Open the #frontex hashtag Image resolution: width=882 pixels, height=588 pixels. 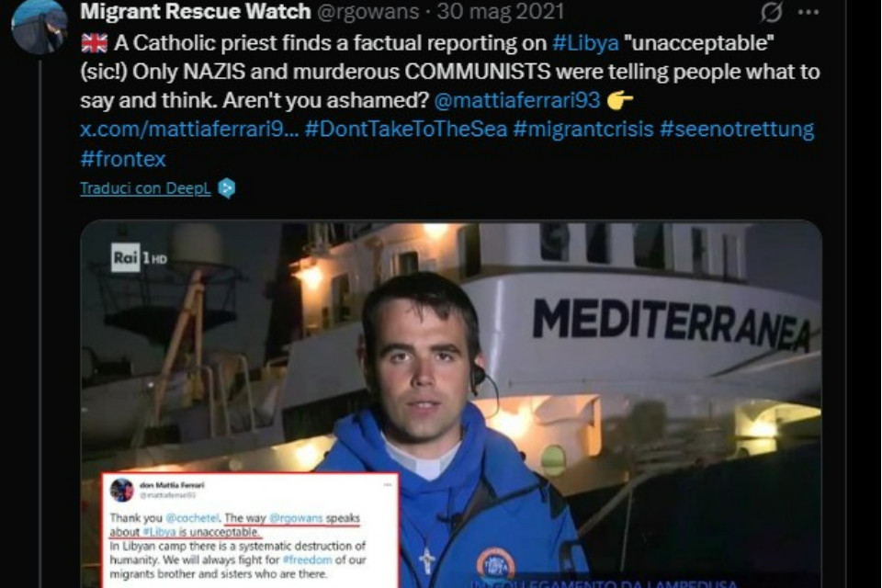click(x=123, y=159)
